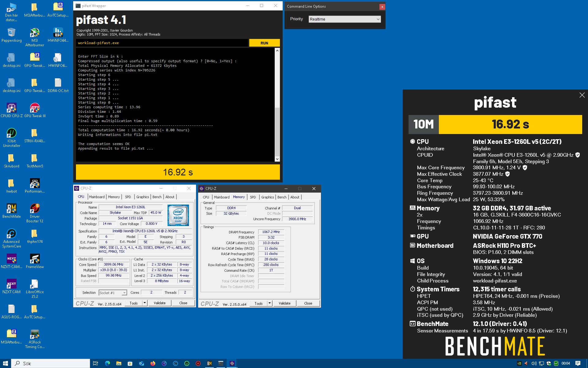Click the pifast output scrollbar thumb
This screenshot has width=588, height=368.
pos(277,132)
